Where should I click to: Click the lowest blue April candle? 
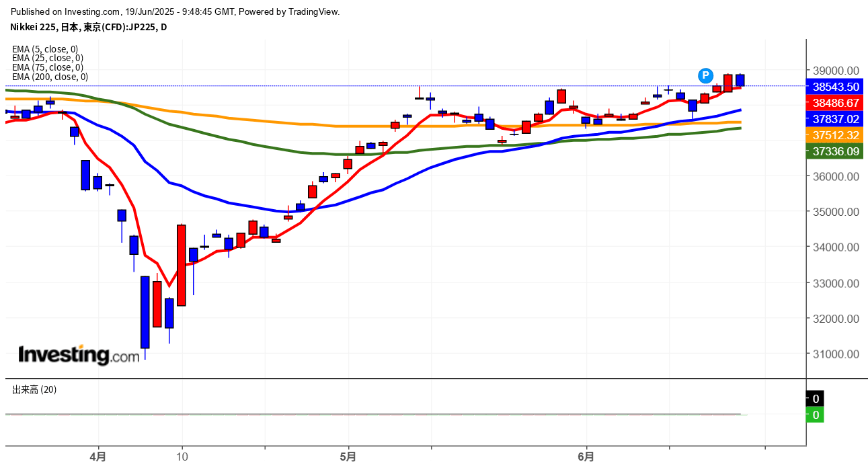point(145,312)
